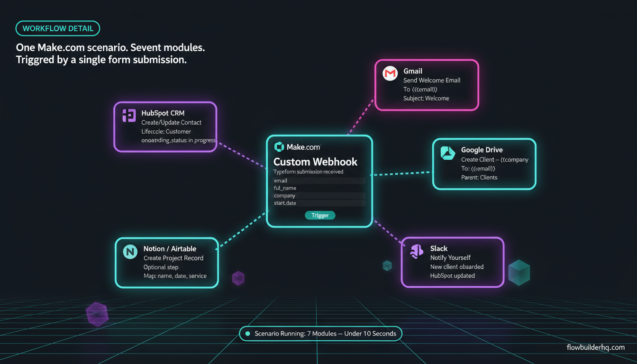Click 'Map: name, date, service' line

175,276
